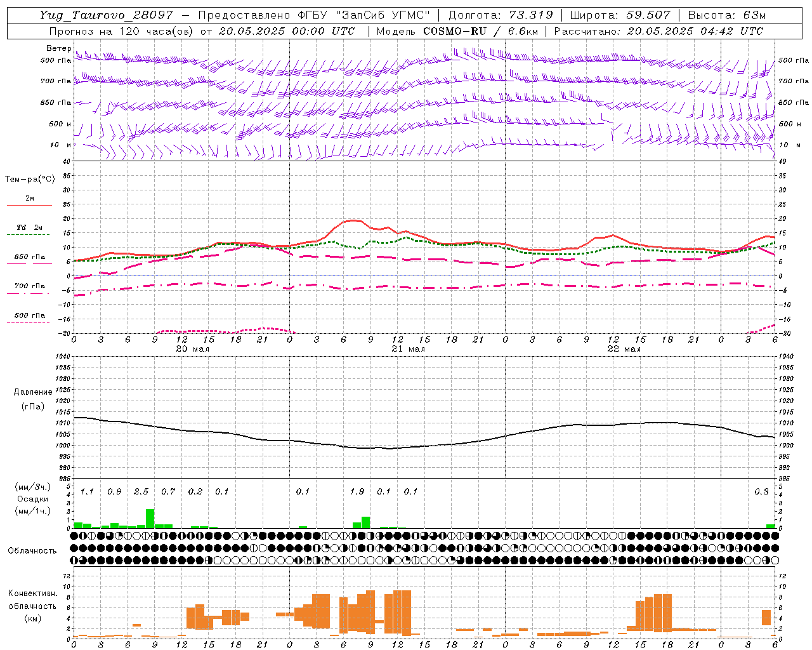The width and height of the screenshot is (812, 650).
Task: Click the computed time 04:42 UTC
Action: 731,31
